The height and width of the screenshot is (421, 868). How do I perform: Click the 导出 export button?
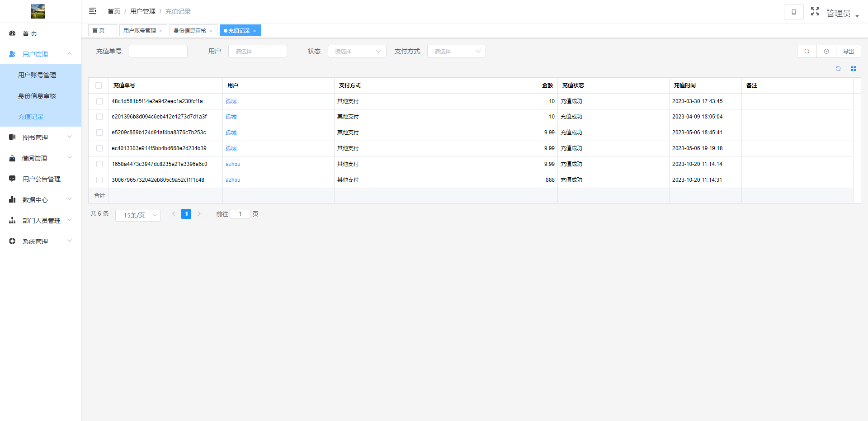pyautogui.click(x=848, y=52)
